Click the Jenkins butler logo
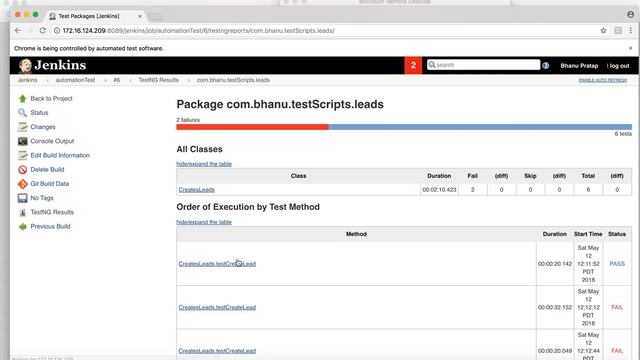This screenshot has height=360, width=640. (25, 65)
